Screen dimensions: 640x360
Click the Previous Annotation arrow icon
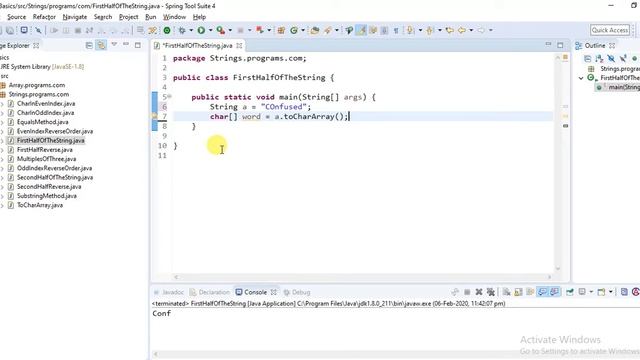(x=429, y=30)
